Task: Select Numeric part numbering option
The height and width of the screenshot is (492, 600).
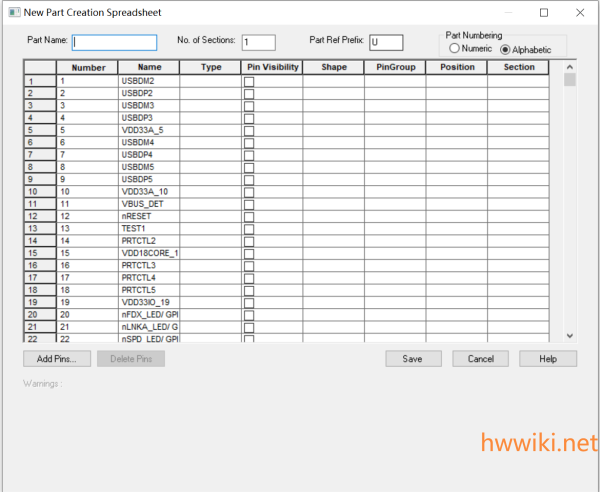Action: (455, 49)
